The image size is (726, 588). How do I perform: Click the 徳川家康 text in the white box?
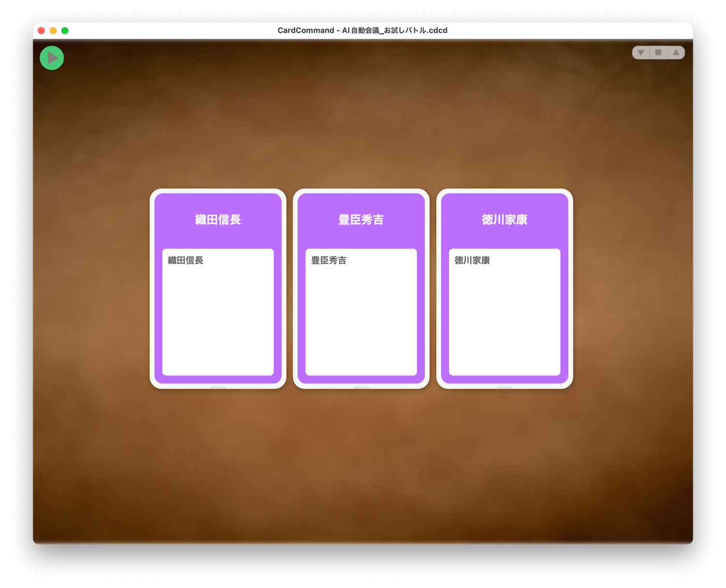[472, 260]
